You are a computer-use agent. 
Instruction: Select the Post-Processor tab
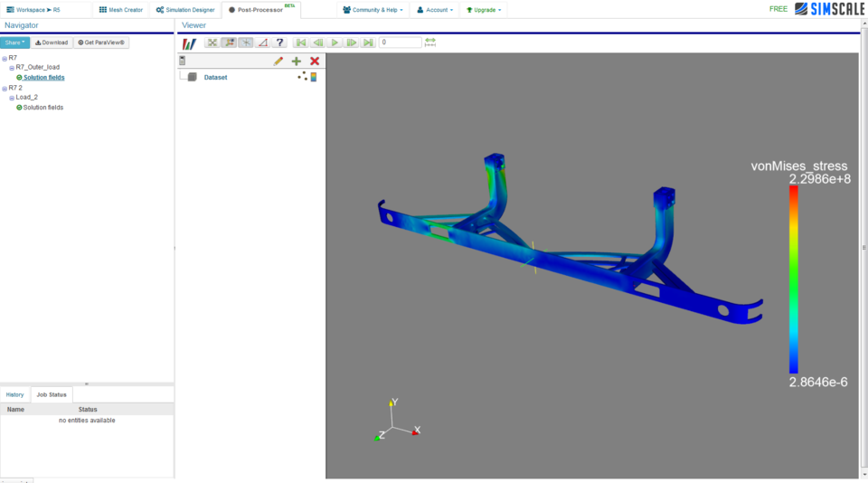261,10
